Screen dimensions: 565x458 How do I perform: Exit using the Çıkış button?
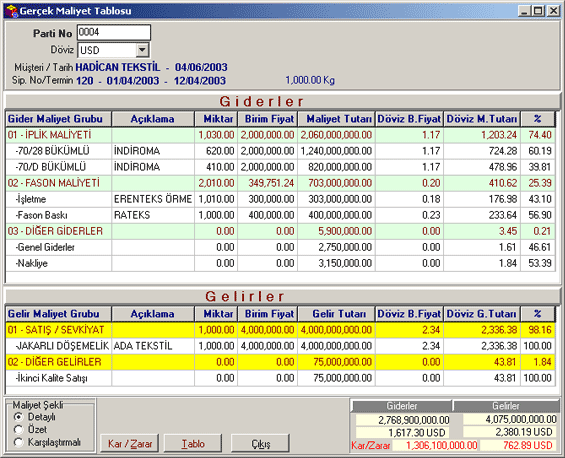[x=261, y=444]
